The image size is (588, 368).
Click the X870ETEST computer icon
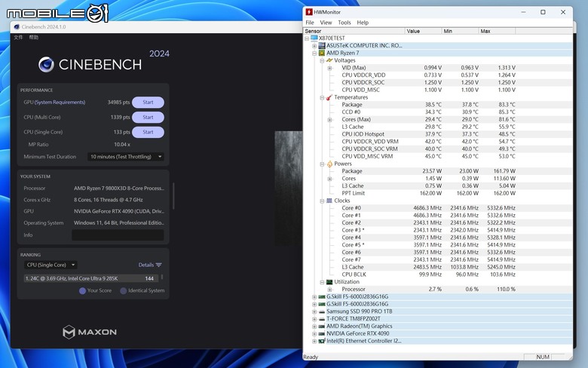314,38
